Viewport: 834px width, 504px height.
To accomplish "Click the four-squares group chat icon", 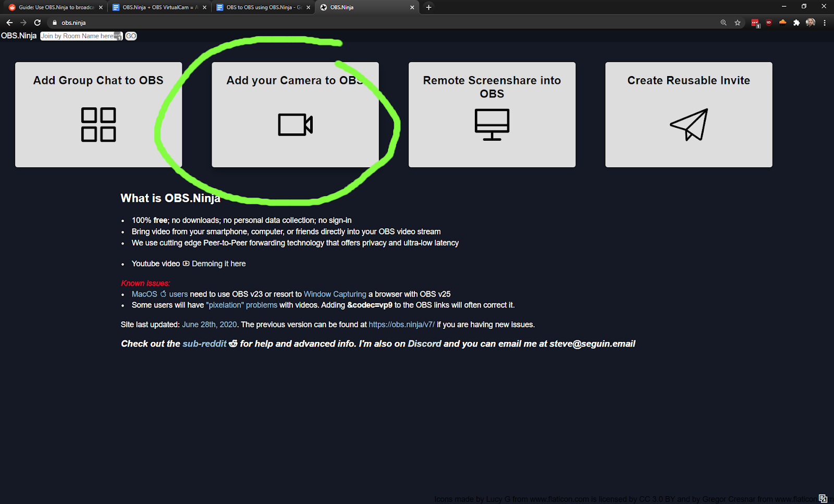I will (x=99, y=125).
